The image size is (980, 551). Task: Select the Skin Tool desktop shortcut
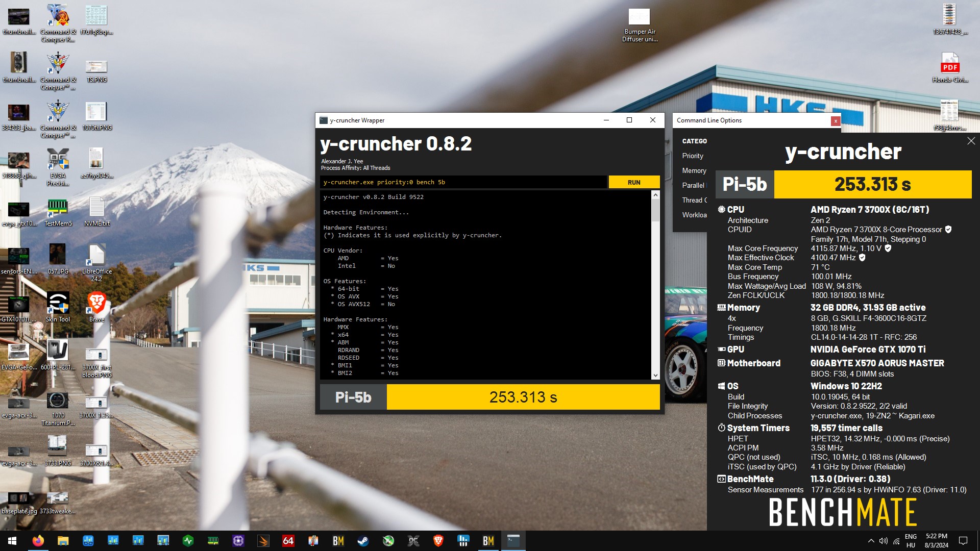click(x=58, y=307)
